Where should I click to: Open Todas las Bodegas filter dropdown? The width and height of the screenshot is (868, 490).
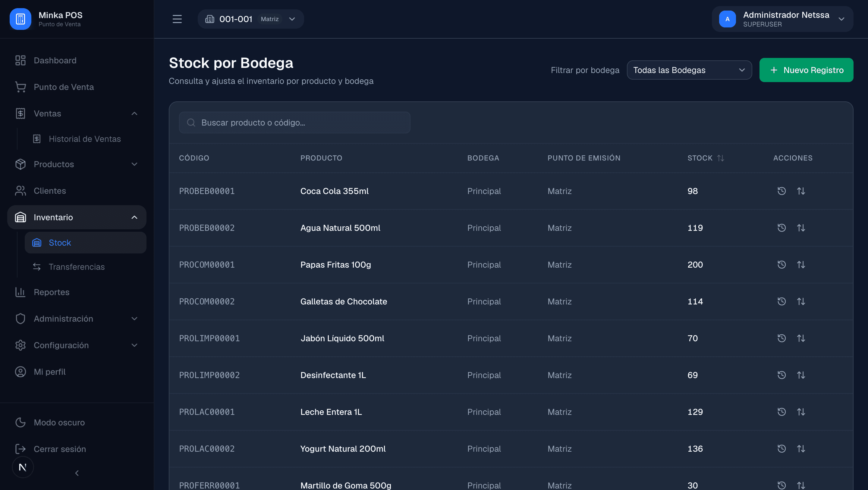[x=689, y=70]
